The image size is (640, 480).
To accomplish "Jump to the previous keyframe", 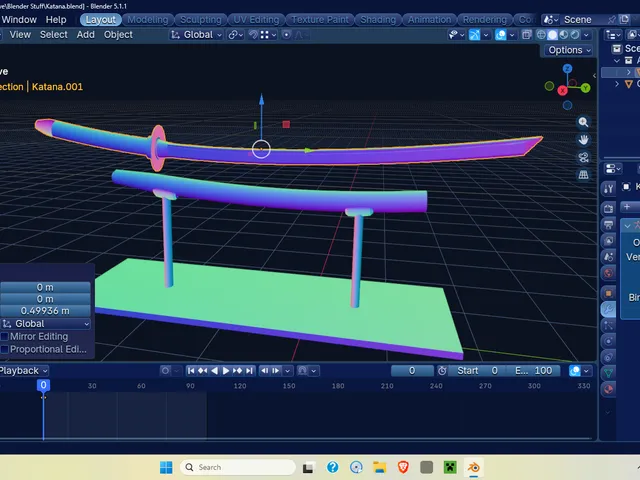I will pyautogui.click(x=202, y=371).
